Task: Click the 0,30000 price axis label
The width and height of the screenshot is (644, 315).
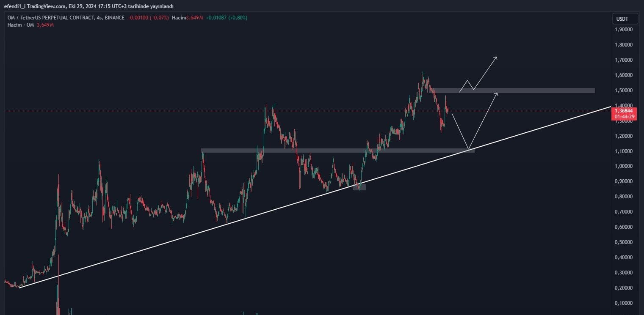Action: coord(624,273)
